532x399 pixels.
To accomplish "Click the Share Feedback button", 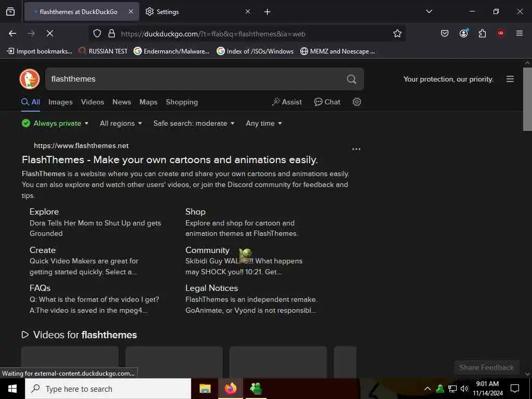I will point(486,367).
